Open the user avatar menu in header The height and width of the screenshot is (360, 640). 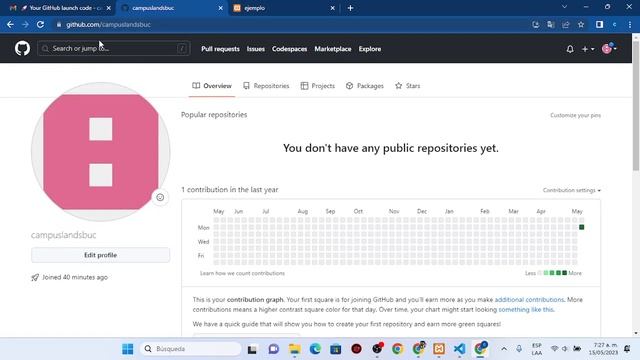click(609, 49)
